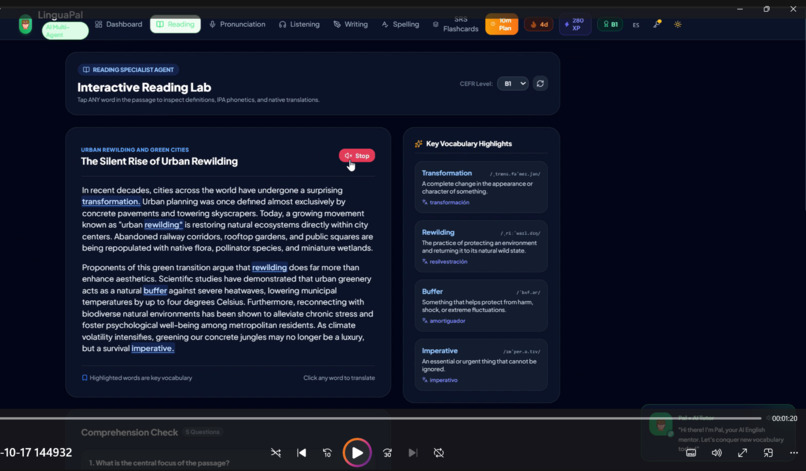
Task: Click the LinguaPal owl logo
Action: (x=25, y=25)
